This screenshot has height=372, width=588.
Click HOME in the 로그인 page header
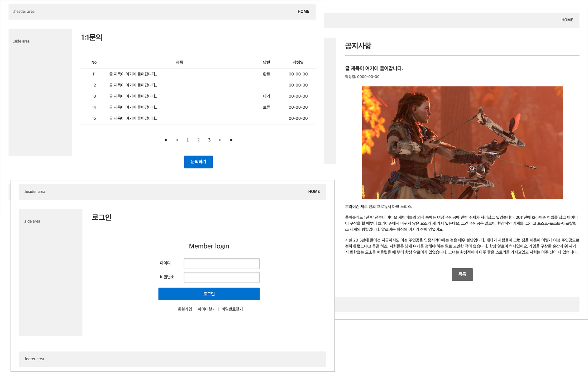314,192
